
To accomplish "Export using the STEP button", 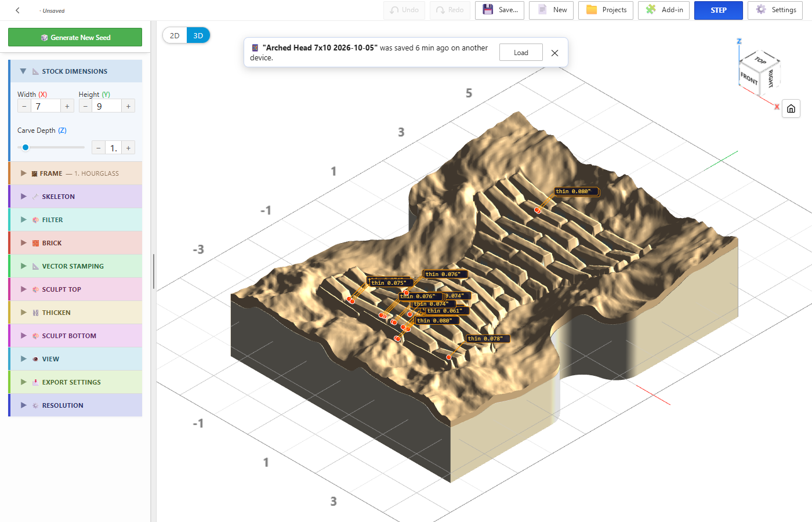I will pyautogui.click(x=719, y=10).
